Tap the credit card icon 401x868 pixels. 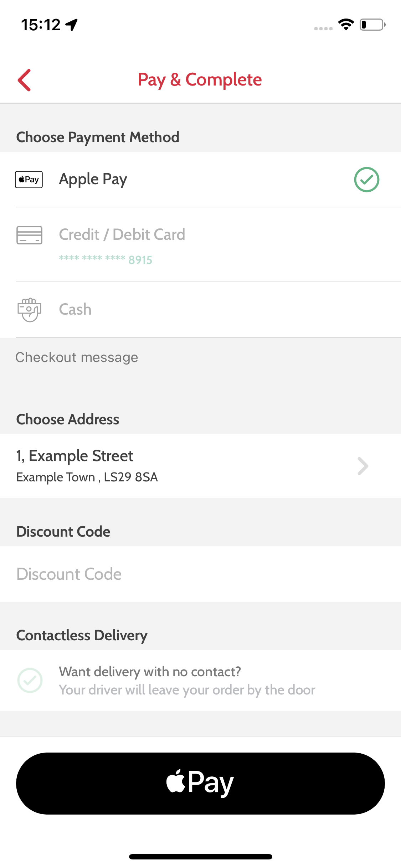coord(29,235)
